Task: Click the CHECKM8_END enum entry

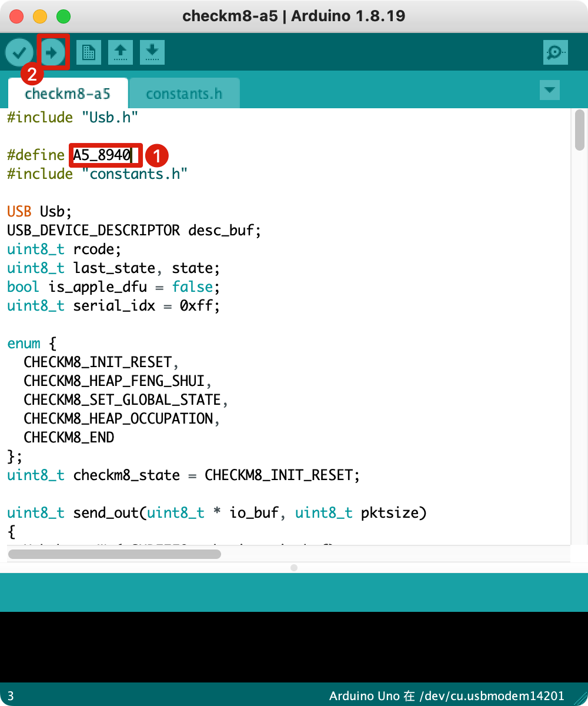Action: [69, 438]
